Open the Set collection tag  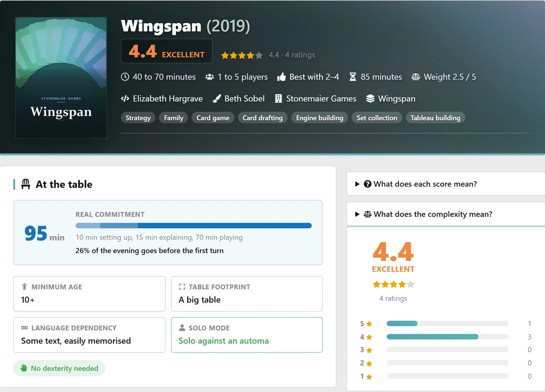(x=377, y=118)
